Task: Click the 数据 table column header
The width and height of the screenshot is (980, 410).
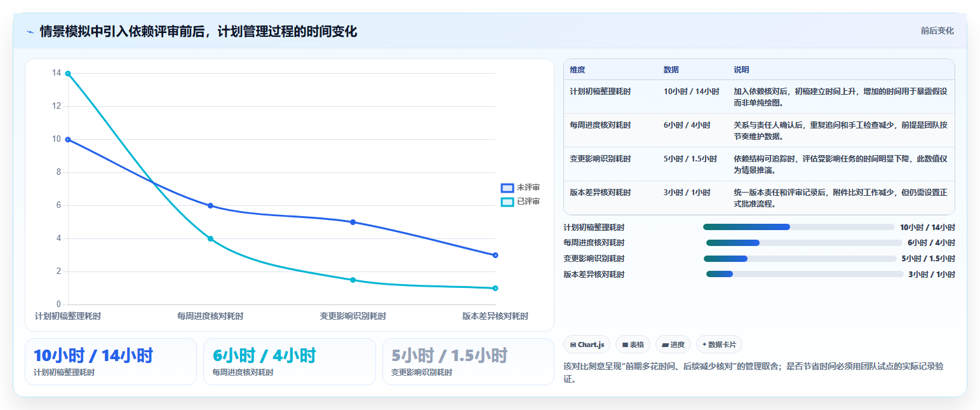Action: 671,69
